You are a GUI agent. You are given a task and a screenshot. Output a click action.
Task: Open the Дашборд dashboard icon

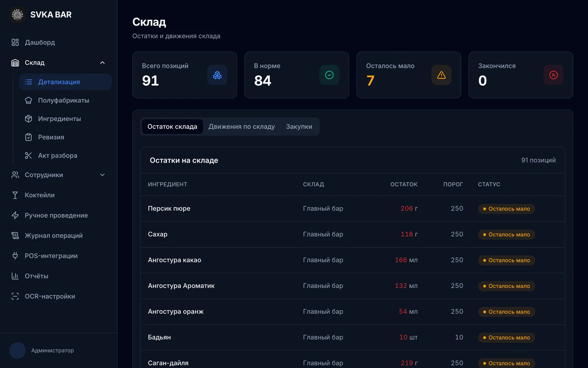[15, 42]
